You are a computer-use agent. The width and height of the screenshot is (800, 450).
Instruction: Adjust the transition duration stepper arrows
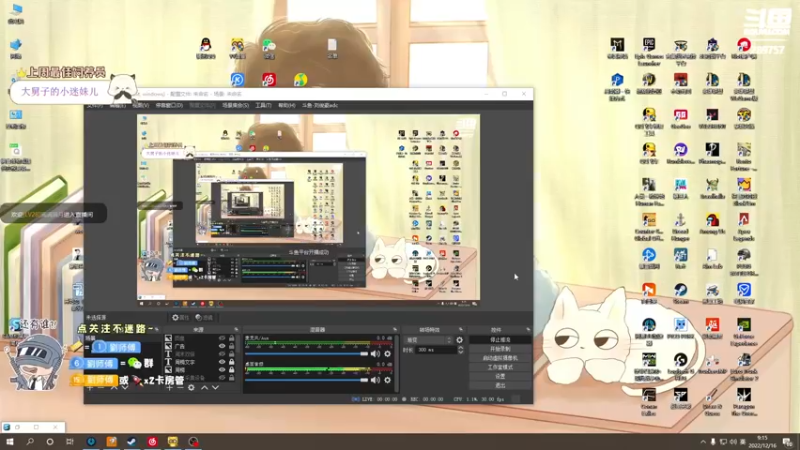point(461,350)
